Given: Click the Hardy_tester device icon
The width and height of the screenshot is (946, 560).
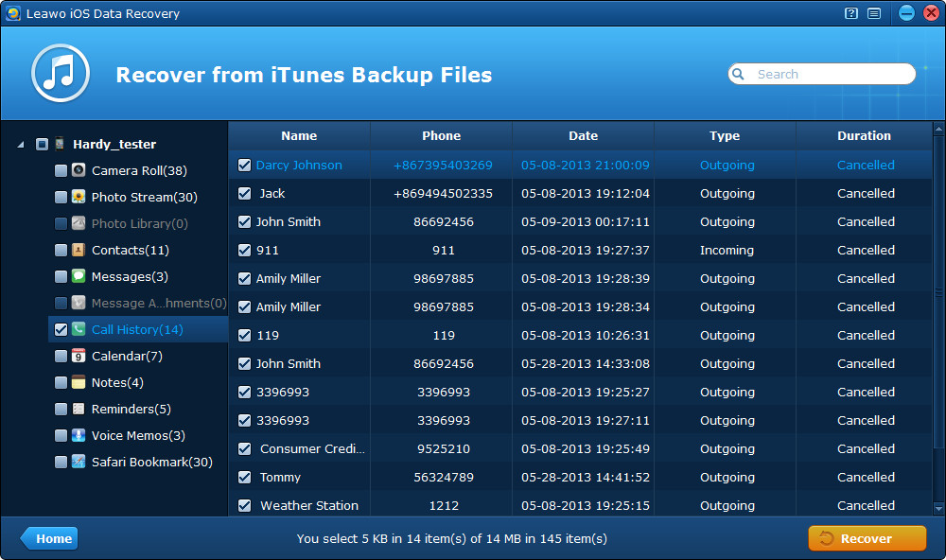Looking at the screenshot, I should (60, 144).
